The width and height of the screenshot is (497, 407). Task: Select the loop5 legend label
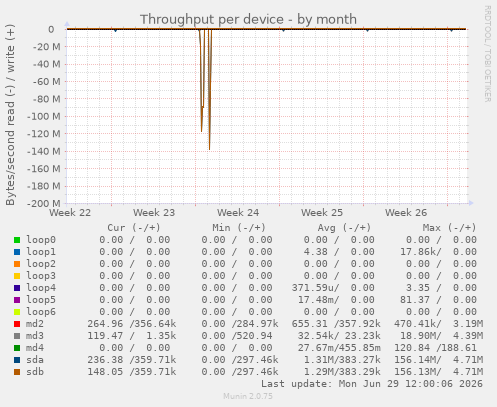tap(41, 300)
